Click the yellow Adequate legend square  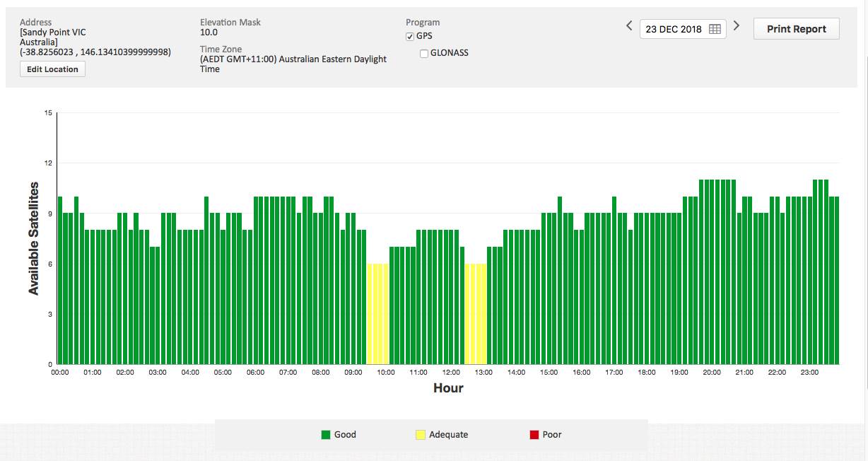tap(421, 435)
